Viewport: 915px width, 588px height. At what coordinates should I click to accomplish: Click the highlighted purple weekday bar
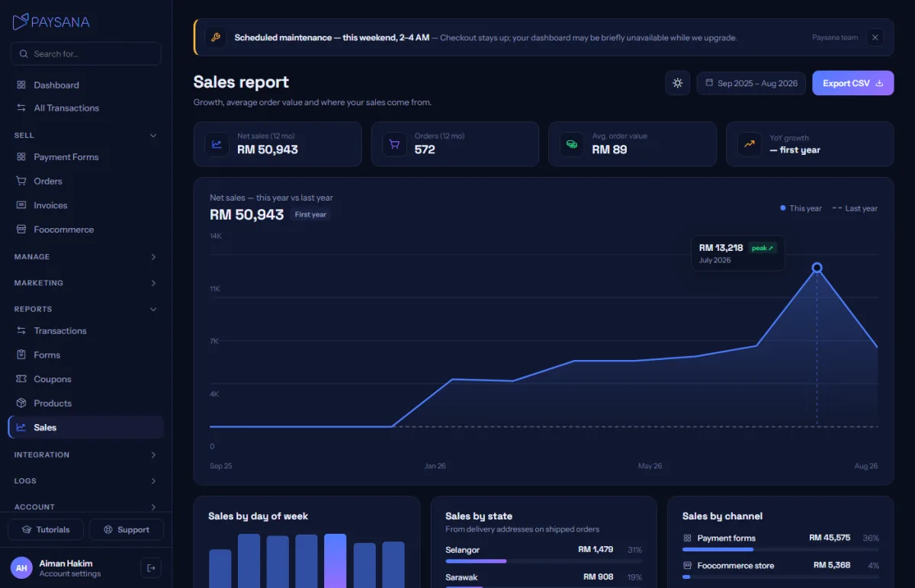coord(335,561)
